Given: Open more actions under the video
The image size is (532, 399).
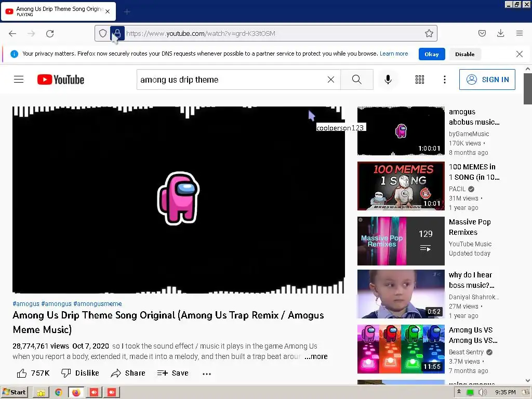Looking at the screenshot, I should [207, 374].
